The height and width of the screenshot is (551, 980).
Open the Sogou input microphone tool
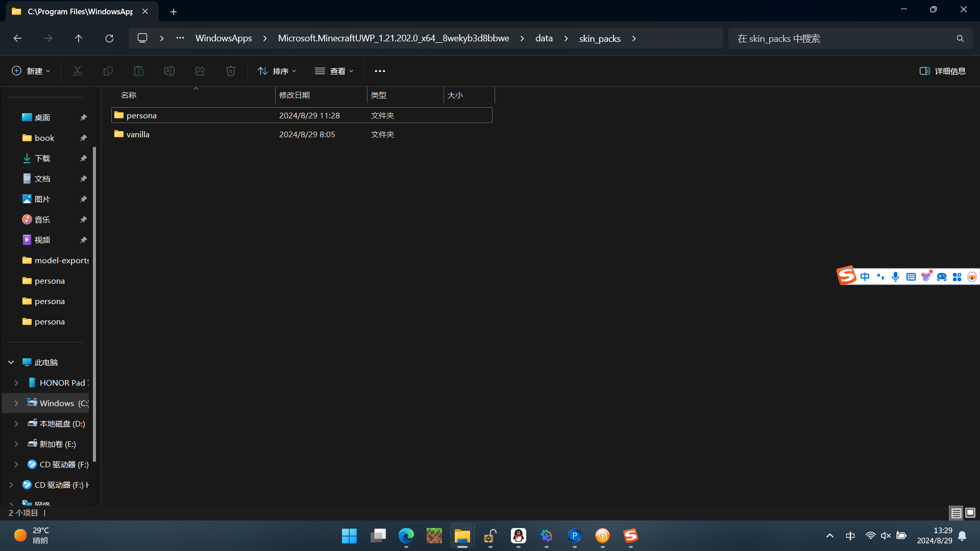[x=895, y=277]
